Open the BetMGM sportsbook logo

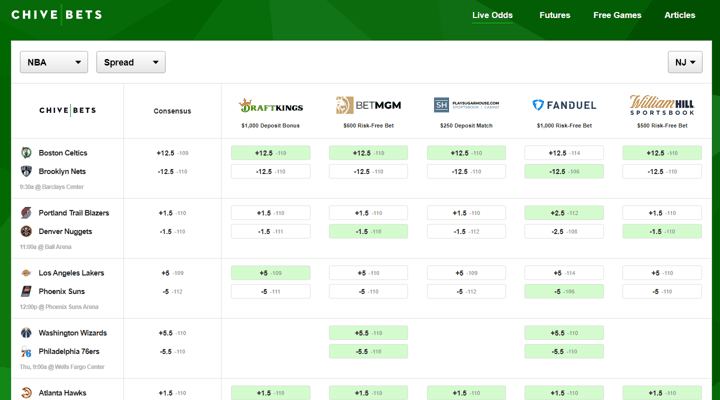368,105
